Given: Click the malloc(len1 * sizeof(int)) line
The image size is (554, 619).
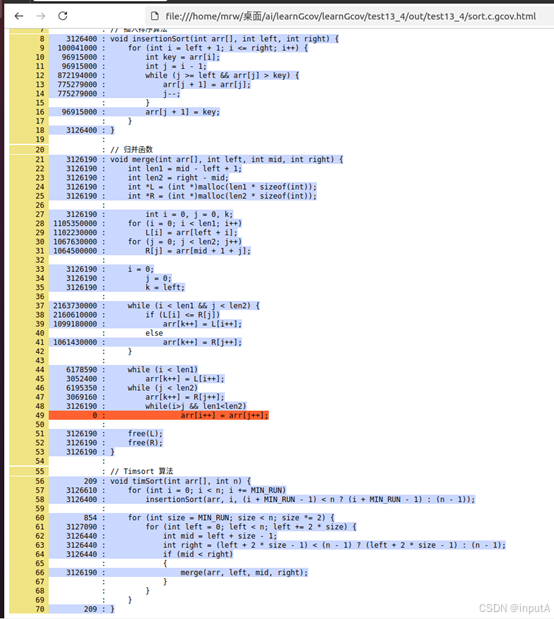Looking at the screenshot, I should click(x=222, y=187).
